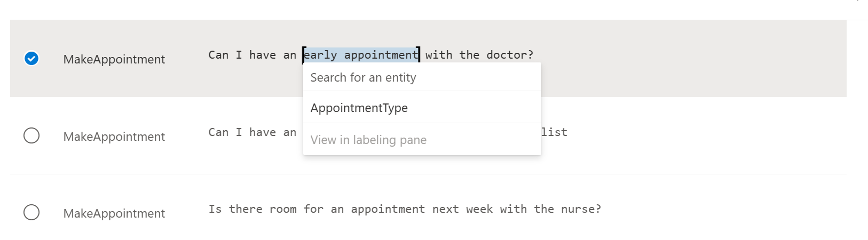Image resolution: width=868 pixels, height=240 pixels.
Task: Select the word "doctor?" in the first utterance
Action: pyautogui.click(x=510, y=55)
